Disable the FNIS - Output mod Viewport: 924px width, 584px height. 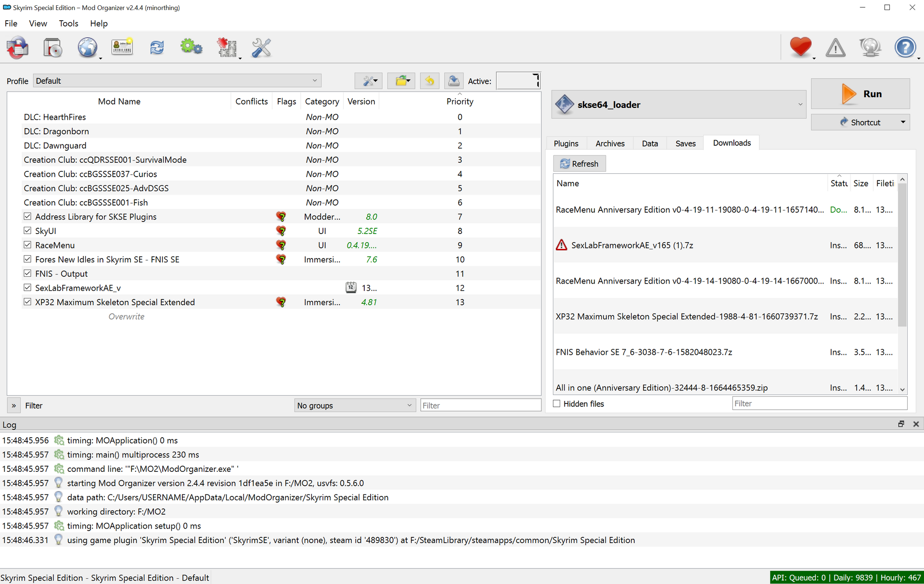click(27, 273)
